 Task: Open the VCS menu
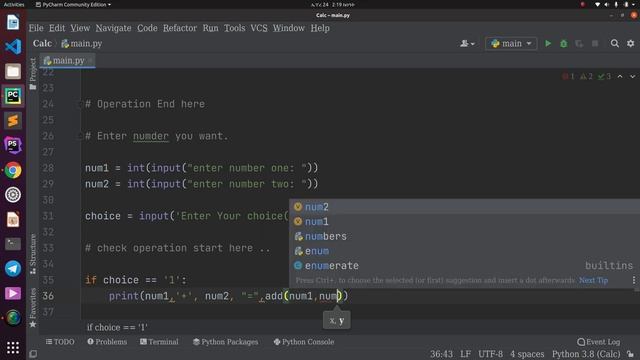pos(259,28)
